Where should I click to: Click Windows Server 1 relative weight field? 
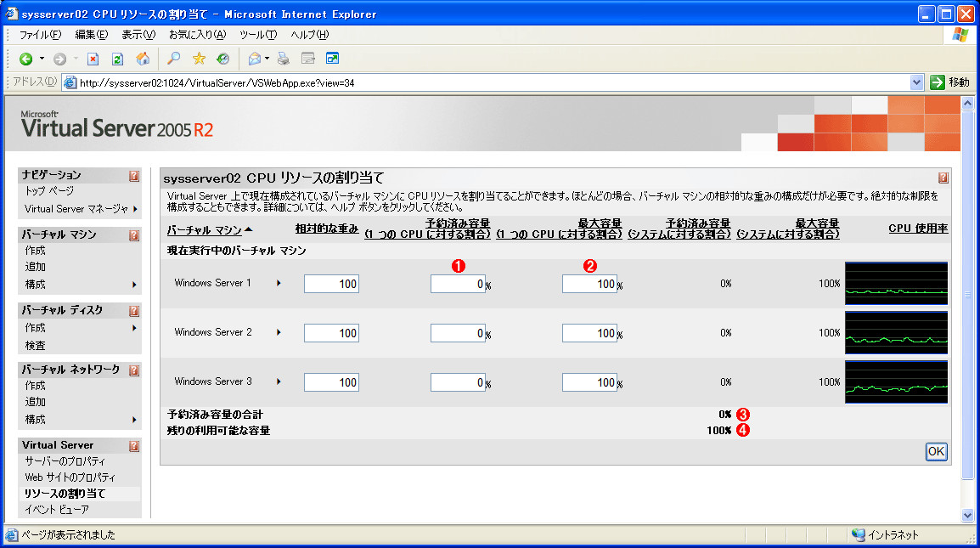pos(331,284)
